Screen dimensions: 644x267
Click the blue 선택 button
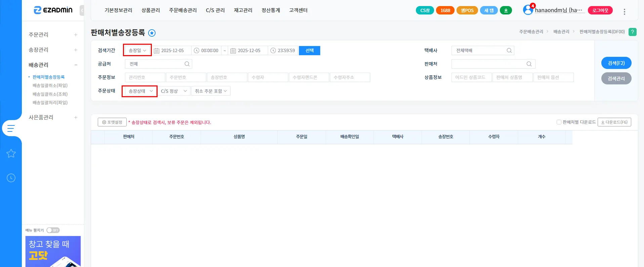click(x=309, y=50)
